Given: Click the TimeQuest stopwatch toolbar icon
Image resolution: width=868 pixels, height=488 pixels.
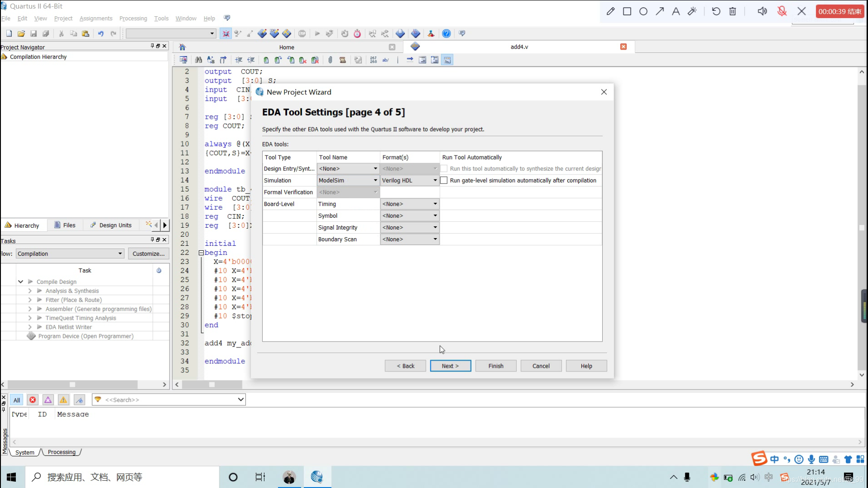Looking at the screenshot, I should point(357,33).
